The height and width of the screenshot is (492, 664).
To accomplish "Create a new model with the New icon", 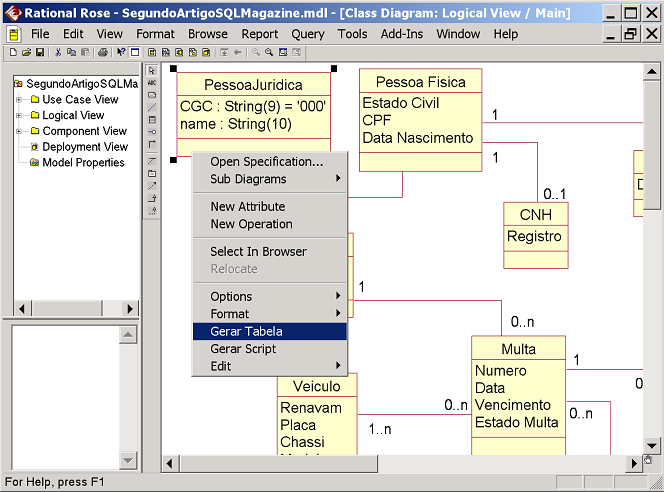I will point(13,53).
